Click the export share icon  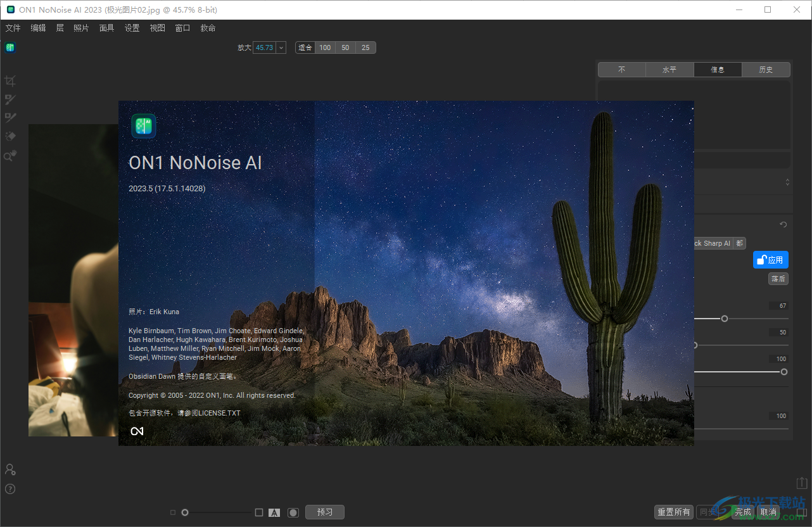[801, 483]
